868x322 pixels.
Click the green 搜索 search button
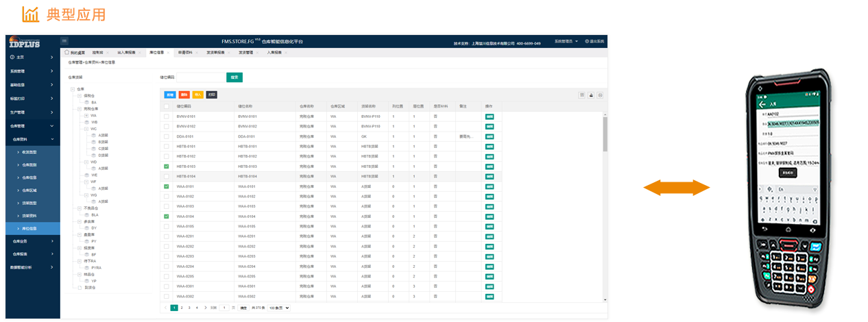(x=234, y=77)
